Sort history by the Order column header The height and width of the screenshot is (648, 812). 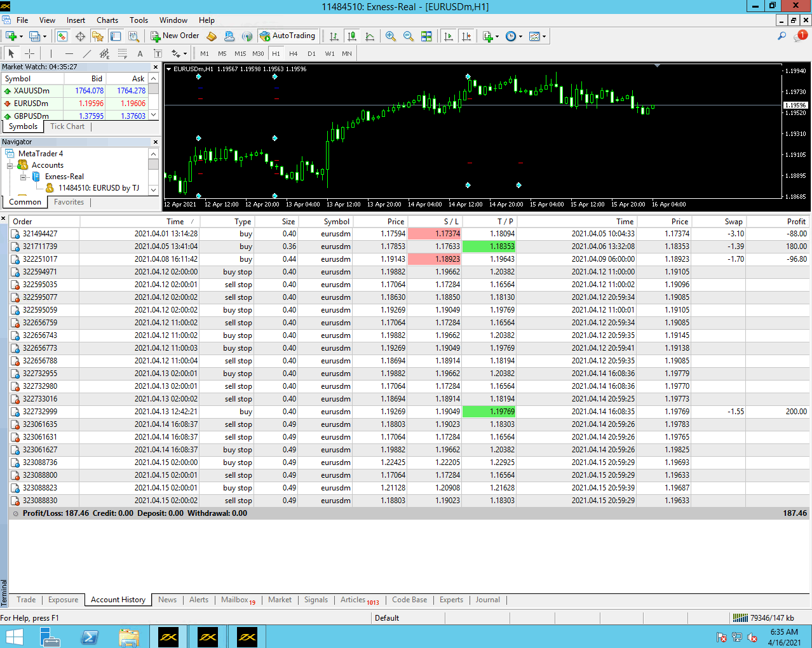pyautogui.click(x=44, y=222)
